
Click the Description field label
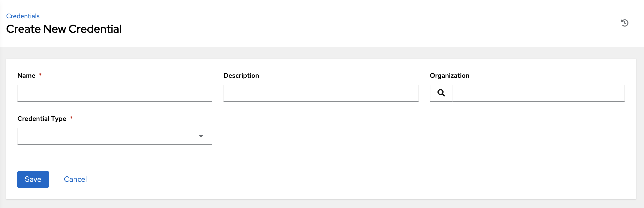coord(241,76)
